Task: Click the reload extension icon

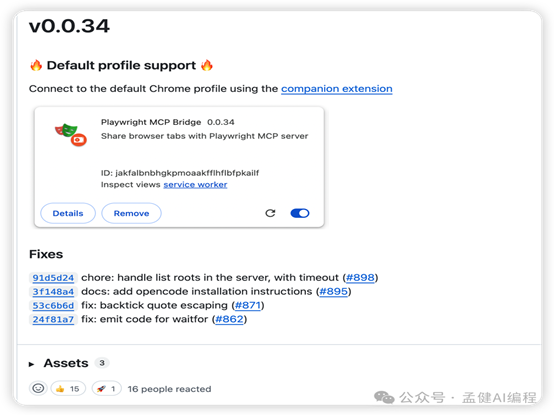Action: pos(270,213)
